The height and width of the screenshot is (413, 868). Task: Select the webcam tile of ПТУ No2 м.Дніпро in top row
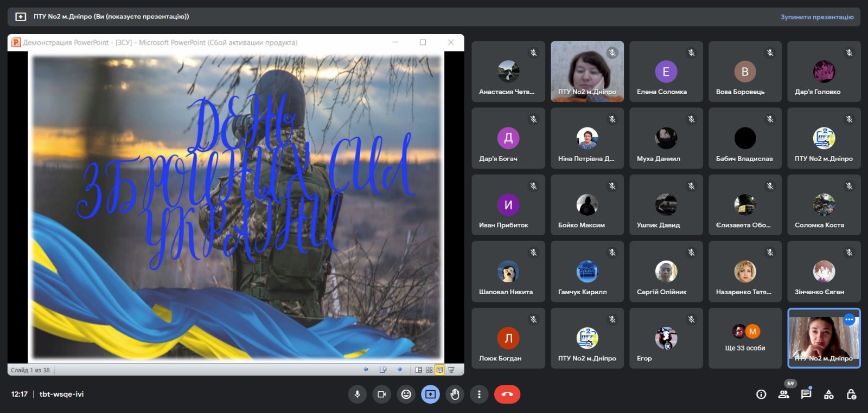587,72
